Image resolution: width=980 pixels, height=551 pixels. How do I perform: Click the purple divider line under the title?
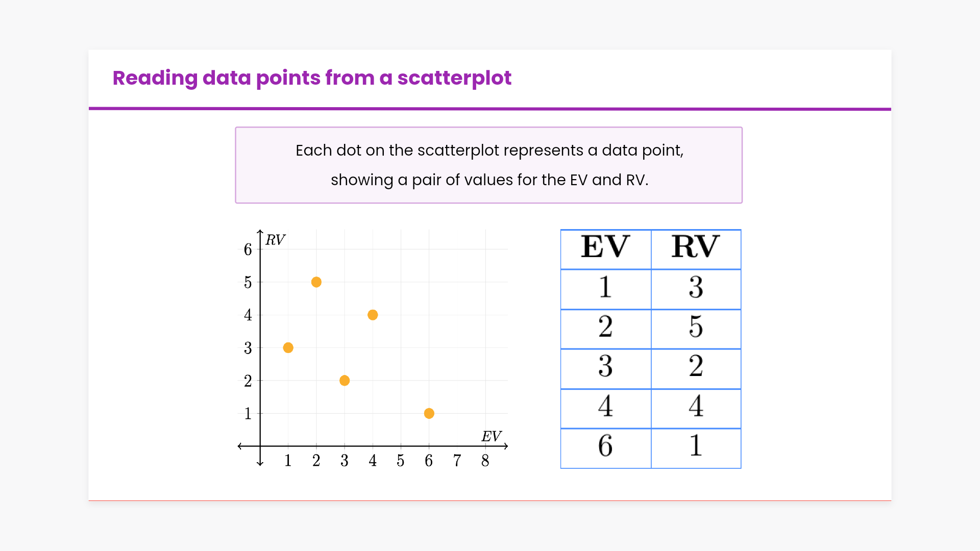pyautogui.click(x=490, y=109)
